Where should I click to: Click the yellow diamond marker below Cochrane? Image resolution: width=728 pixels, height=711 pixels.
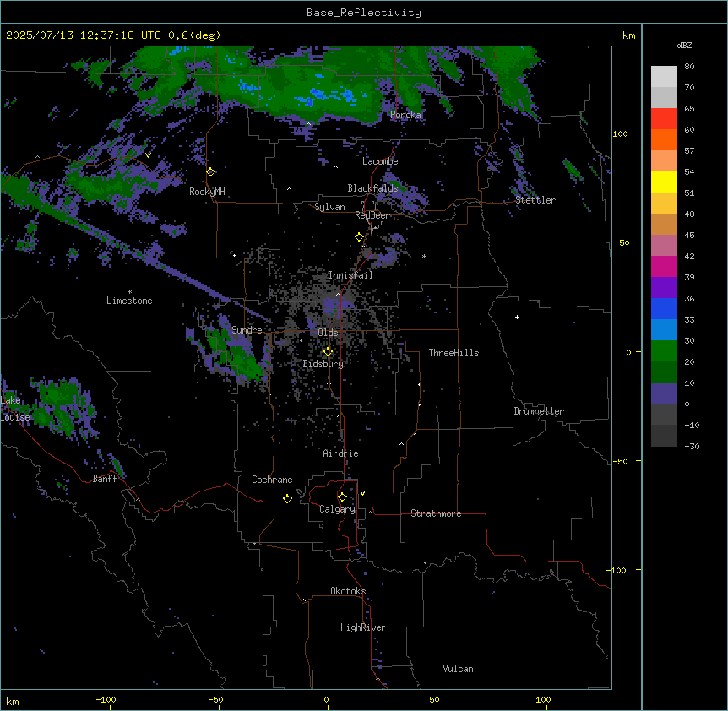(x=287, y=498)
